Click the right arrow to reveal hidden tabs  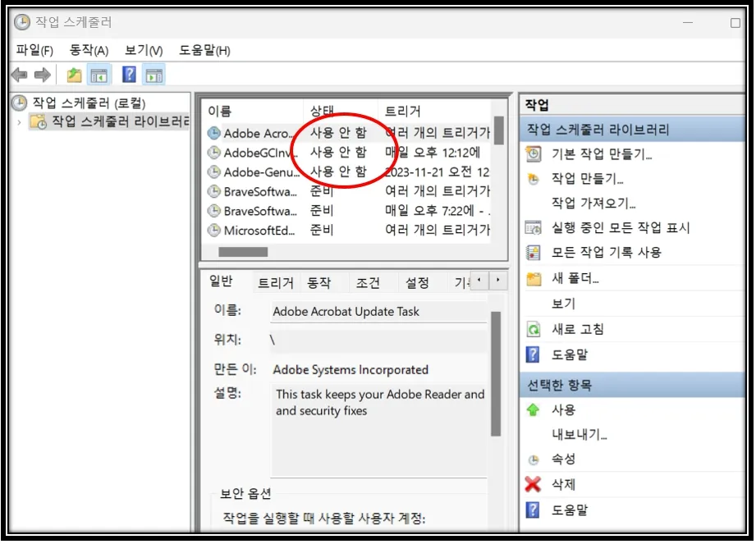click(x=500, y=281)
